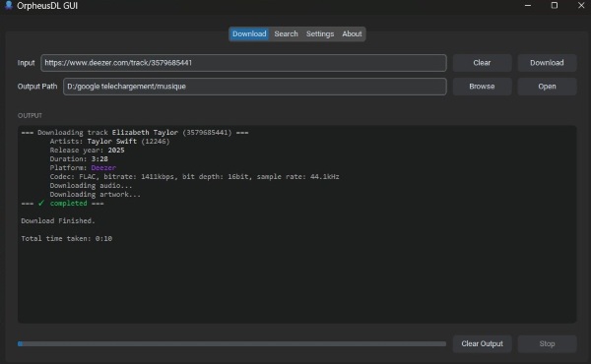
Task: Click the 'Duration: 3:28' line
Action: 79,158
